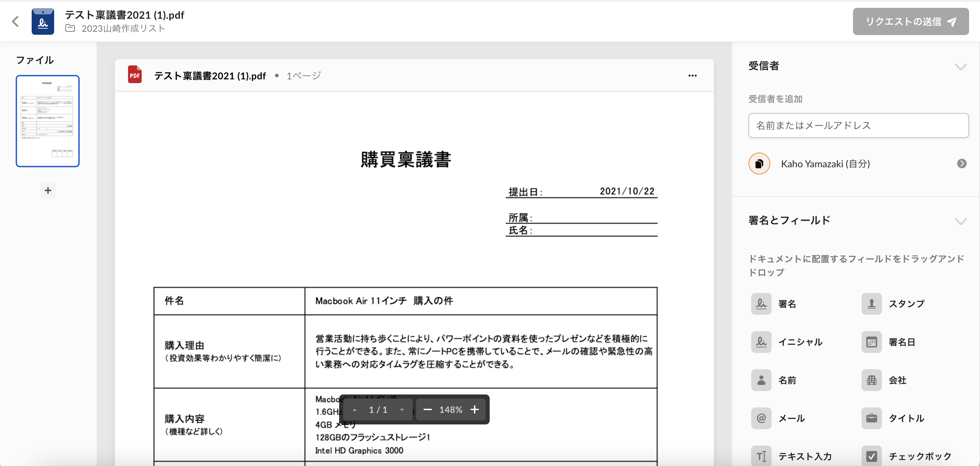This screenshot has width=980, height=466.
Task: Zoom out with the minus button
Action: coord(427,410)
